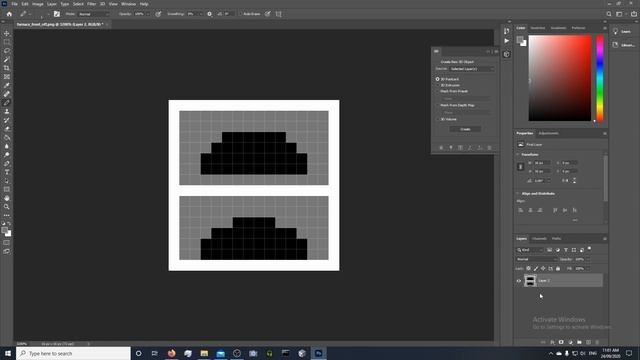Select the Eraser tool
The height and width of the screenshot is (360, 640).
click(7, 129)
